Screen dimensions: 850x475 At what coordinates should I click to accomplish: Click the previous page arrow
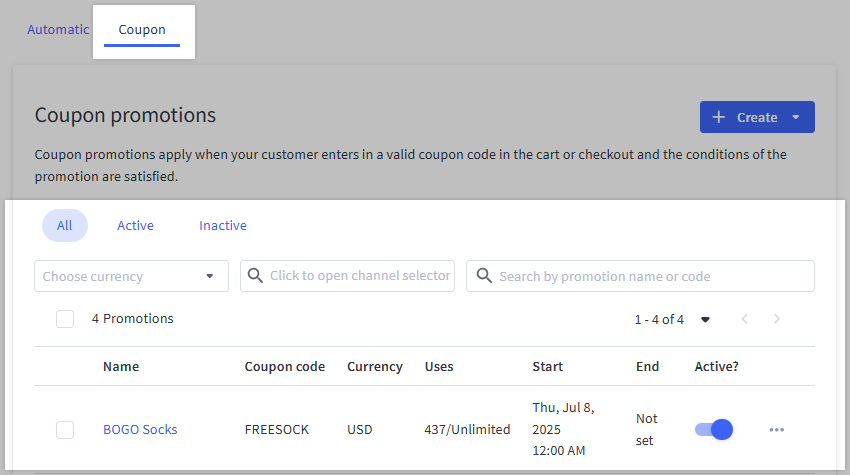point(744,319)
